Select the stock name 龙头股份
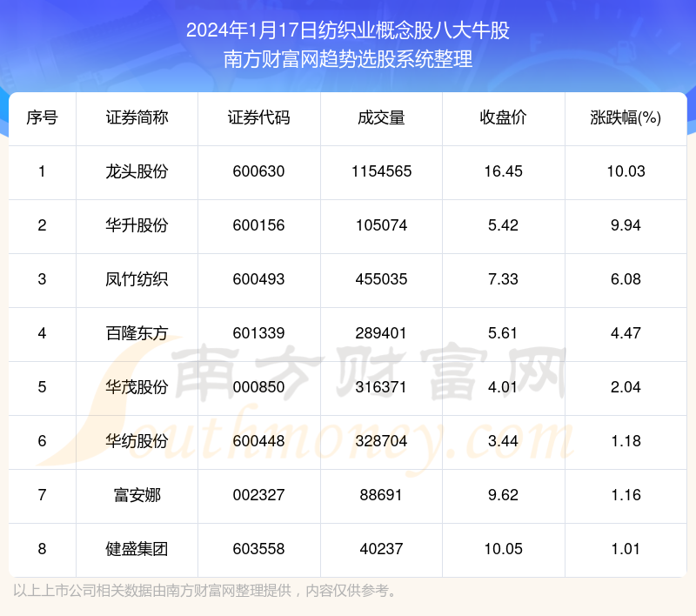The height and width of the screenshot is (616, 696). coord(137,171)
